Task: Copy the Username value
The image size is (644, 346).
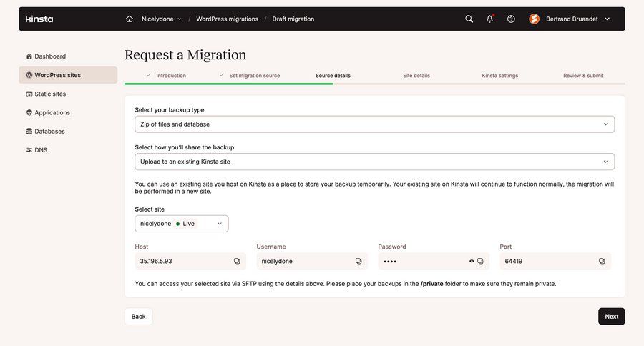Action: (x=358, y=262)
